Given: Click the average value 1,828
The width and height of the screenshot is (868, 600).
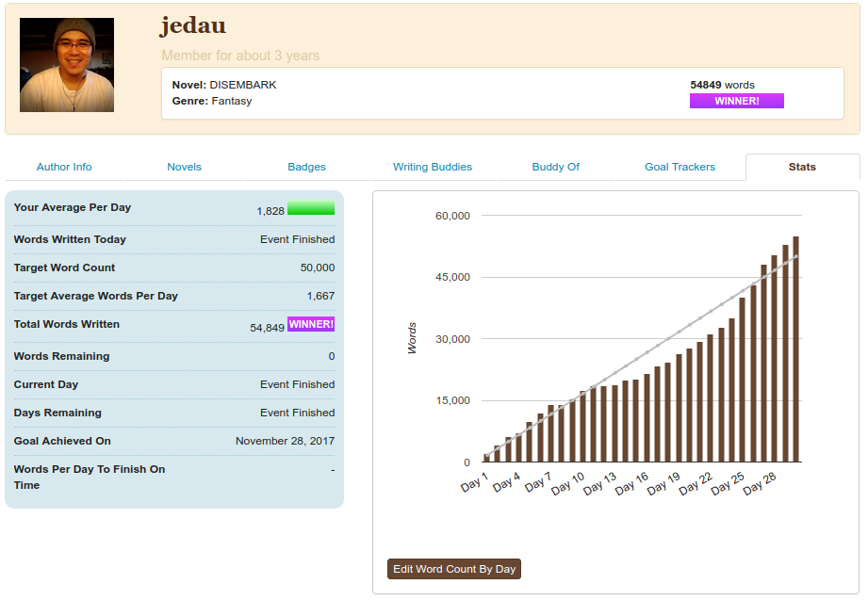Looking at the screenshot, I should coord(270,211).
